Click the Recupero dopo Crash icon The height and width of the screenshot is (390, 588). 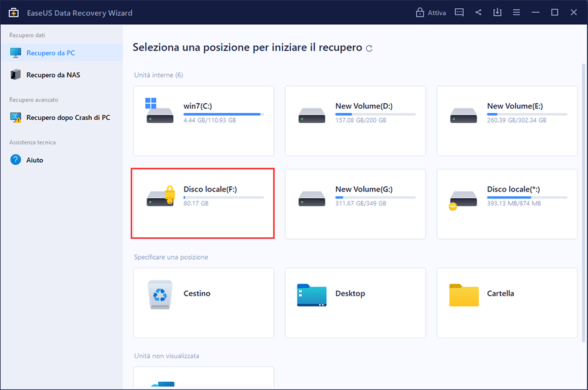click(x=16, y=117)
